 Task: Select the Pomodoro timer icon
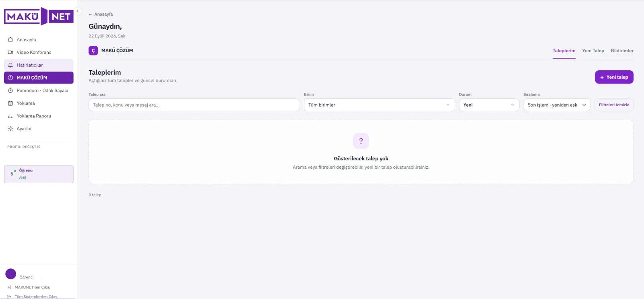click(10, 90)
